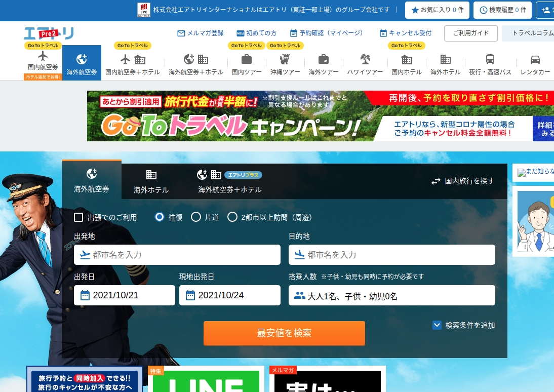The image size is (554, 392).
Task: Click the people icon in 搭乗人数 field
Action: point(300,295)
